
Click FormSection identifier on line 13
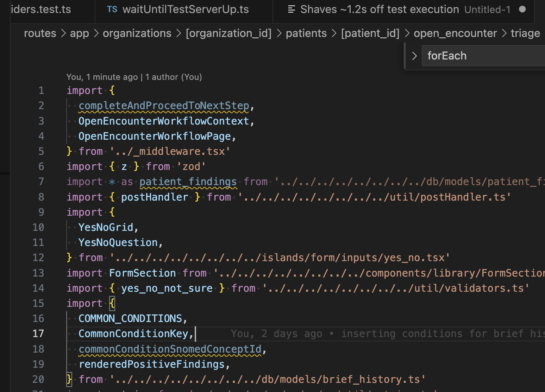(142, 273)
